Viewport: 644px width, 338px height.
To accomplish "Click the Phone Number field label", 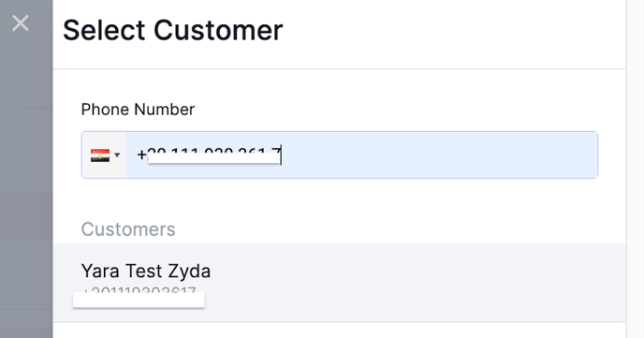I will click(x=138, y=110).
